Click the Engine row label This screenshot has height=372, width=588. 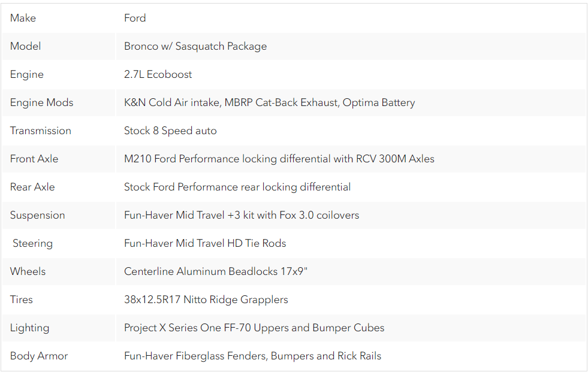tap(26, 74)
